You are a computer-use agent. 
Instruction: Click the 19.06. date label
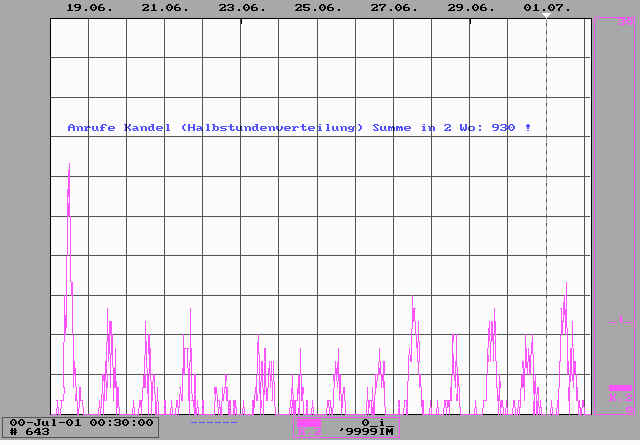coord(88,7)
